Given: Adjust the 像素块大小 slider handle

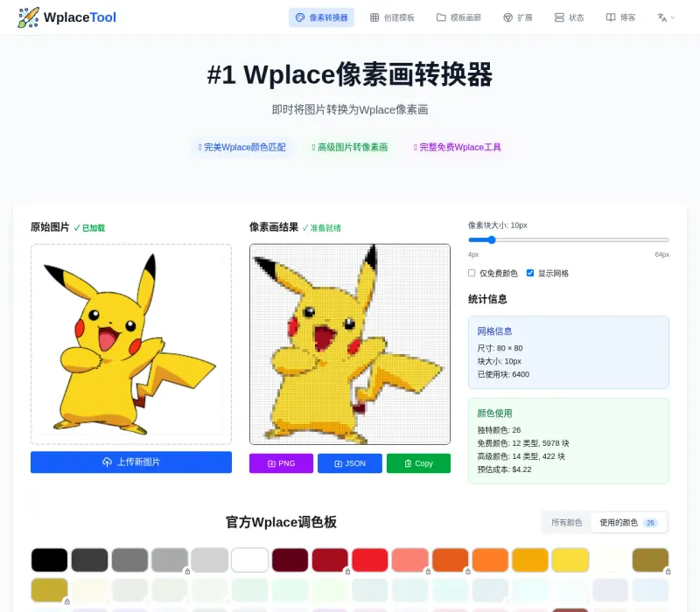Looking at the screenshot, I should pos(492,240).
